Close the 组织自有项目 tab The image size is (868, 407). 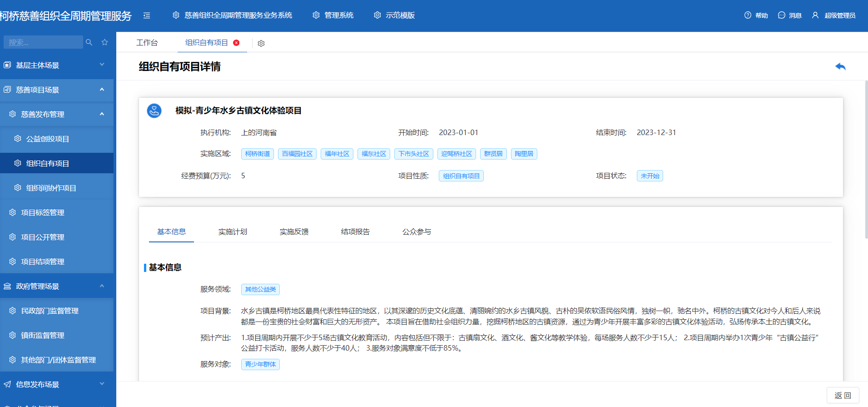[236, 43]
